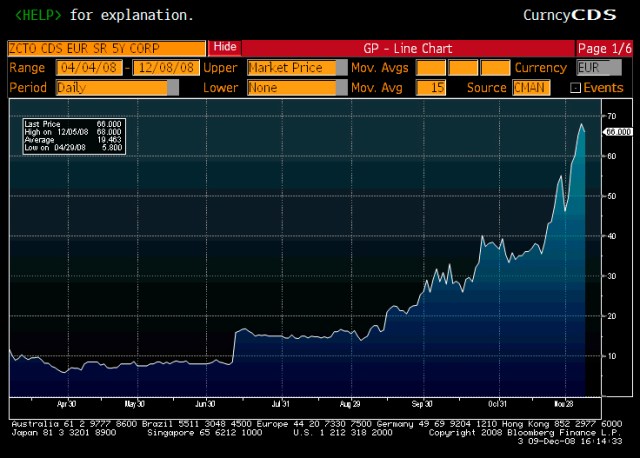The image size is (640, 458).
Task: Click the range end date 12/08/08
Action: click(x=166, y=68)
